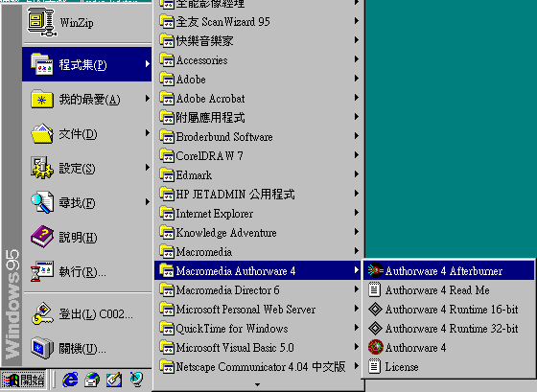Viewport: 537px width, 392px height.
Task: Open the 執行(R)... run dialog
Action: tap(87, 271)
